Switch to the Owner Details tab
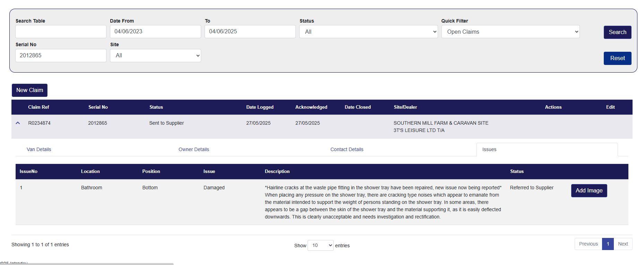Viewport: 644px width, 265px height. (x=194, y=149)
